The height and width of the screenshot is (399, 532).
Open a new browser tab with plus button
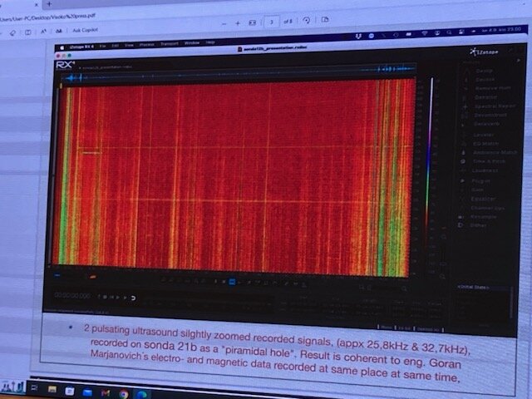pos(49,4)
